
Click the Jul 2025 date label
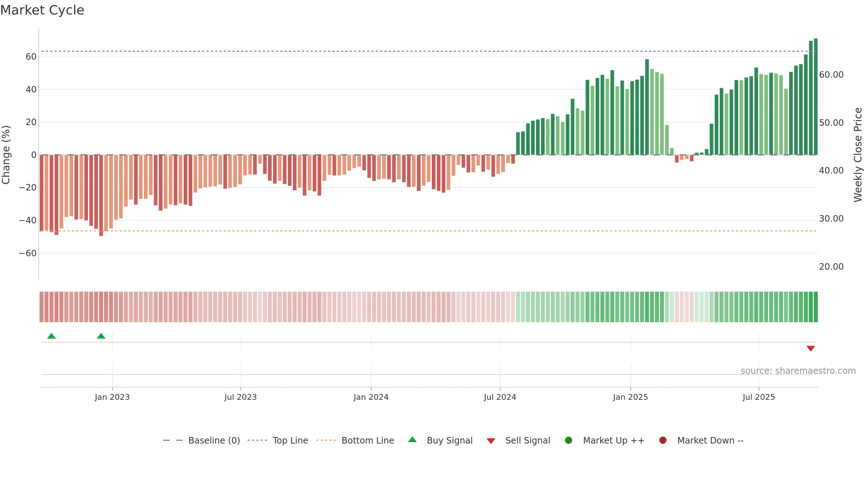tap(759, 397)
